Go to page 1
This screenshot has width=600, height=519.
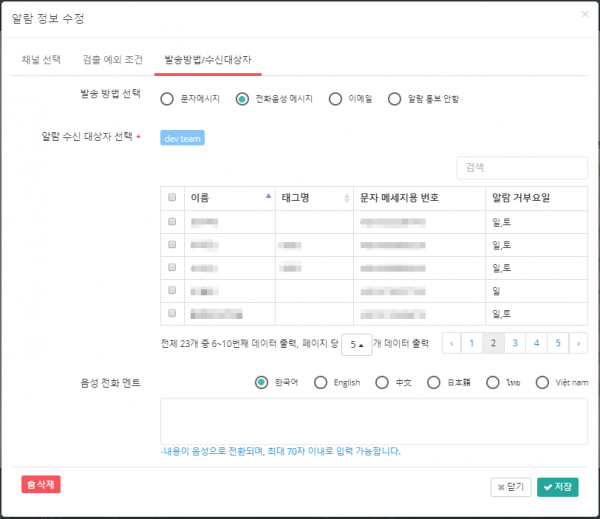click(x=472, y=343)
